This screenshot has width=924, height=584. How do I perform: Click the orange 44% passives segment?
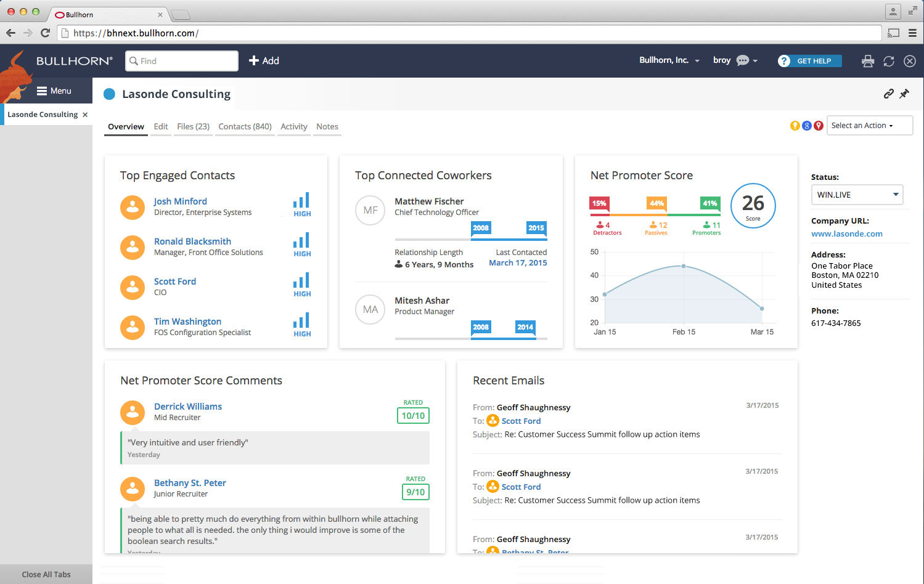[656, 203]
